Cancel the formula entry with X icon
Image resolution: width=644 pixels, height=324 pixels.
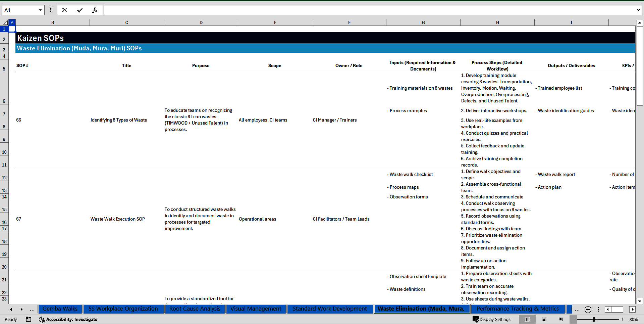click(x=64, y=10)
